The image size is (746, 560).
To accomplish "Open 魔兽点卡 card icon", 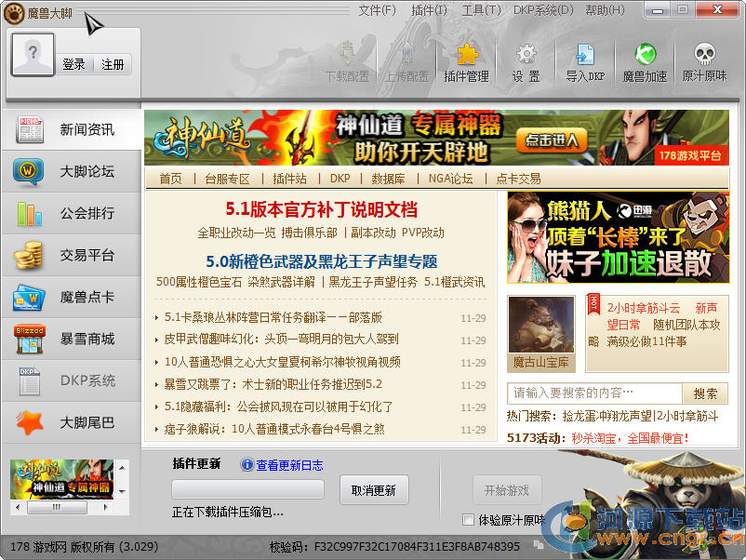I will 29,298.
